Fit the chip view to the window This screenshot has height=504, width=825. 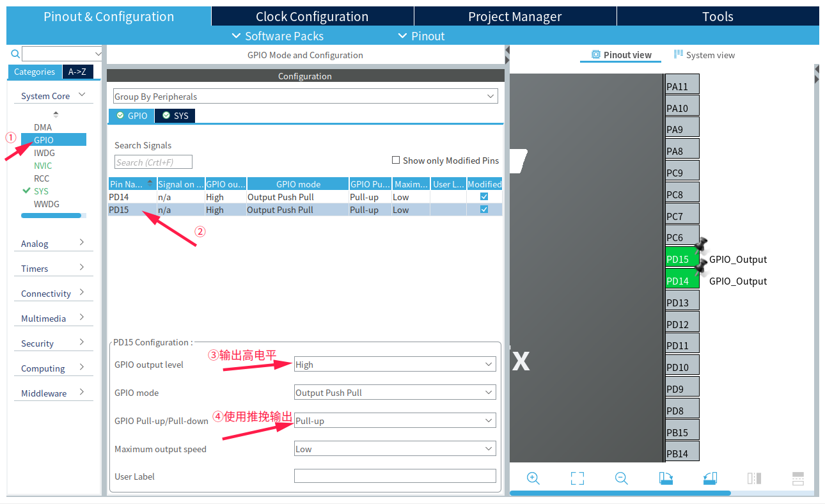577,478
